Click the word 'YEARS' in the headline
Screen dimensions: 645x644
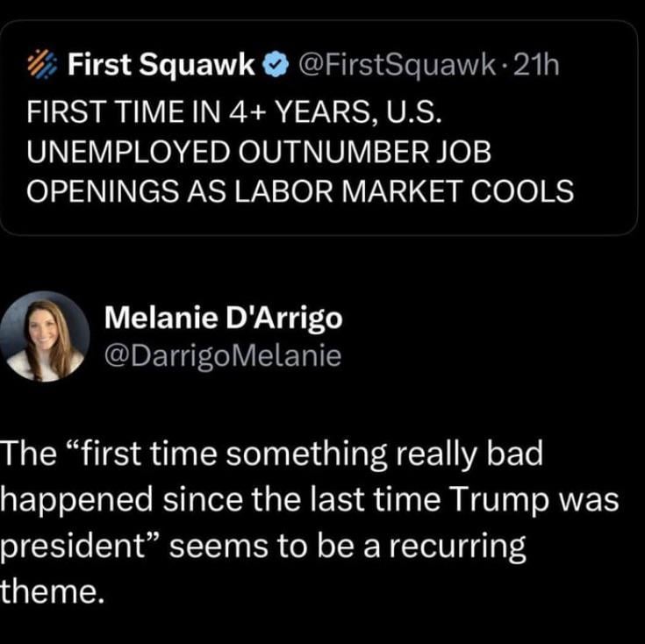[x=324, y=111]
